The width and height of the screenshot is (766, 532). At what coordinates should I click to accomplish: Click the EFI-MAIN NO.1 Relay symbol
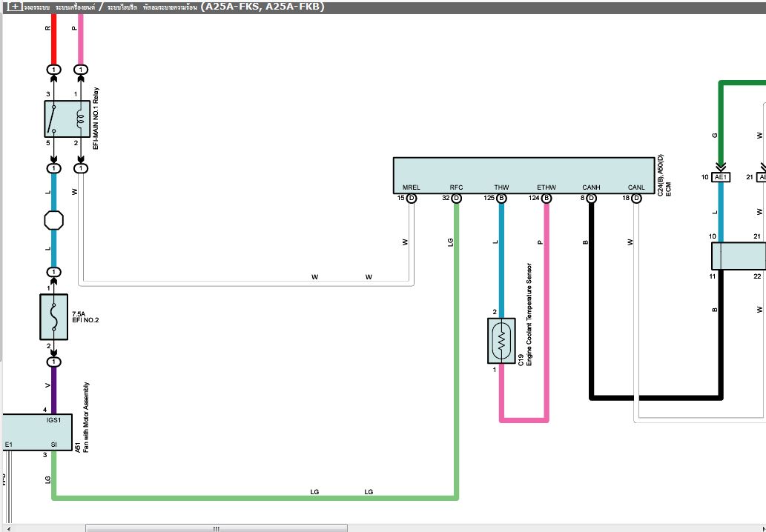(67, 119)
